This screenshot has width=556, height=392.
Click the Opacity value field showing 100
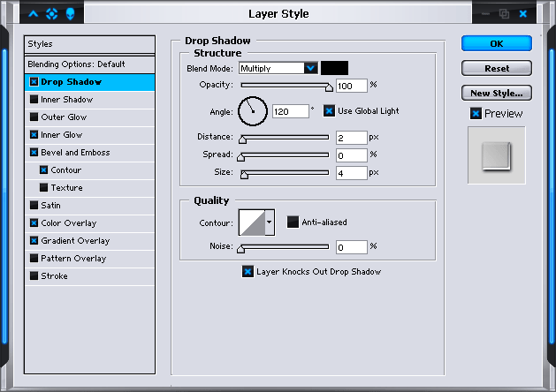coord(352,86)
